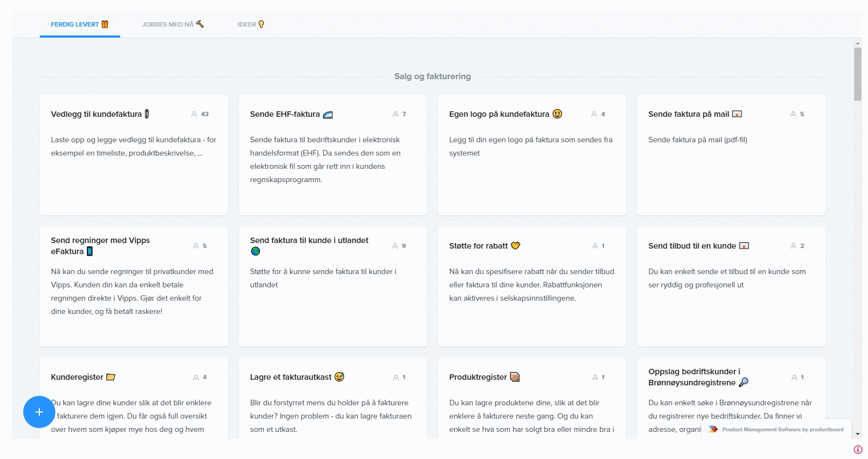Click the red info icon at bottom right
Viewport: 868px width, 459px height.
coord(858,450)
